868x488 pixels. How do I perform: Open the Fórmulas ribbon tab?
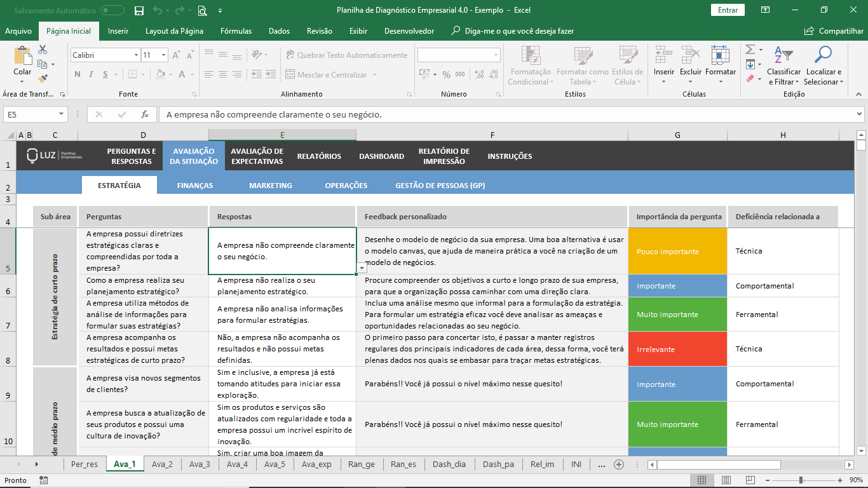tap(236, 31)
